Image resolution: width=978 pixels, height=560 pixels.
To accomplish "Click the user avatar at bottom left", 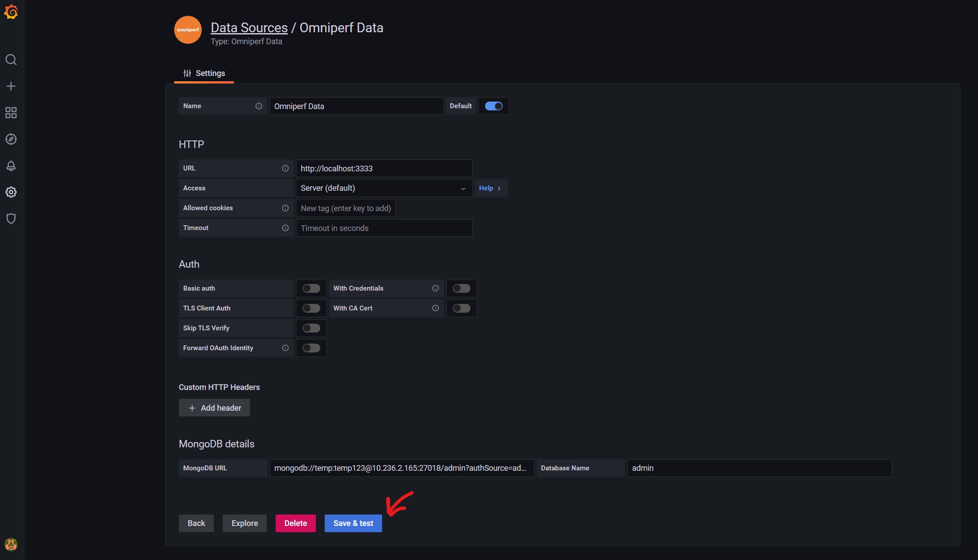I will click(11, 544).
